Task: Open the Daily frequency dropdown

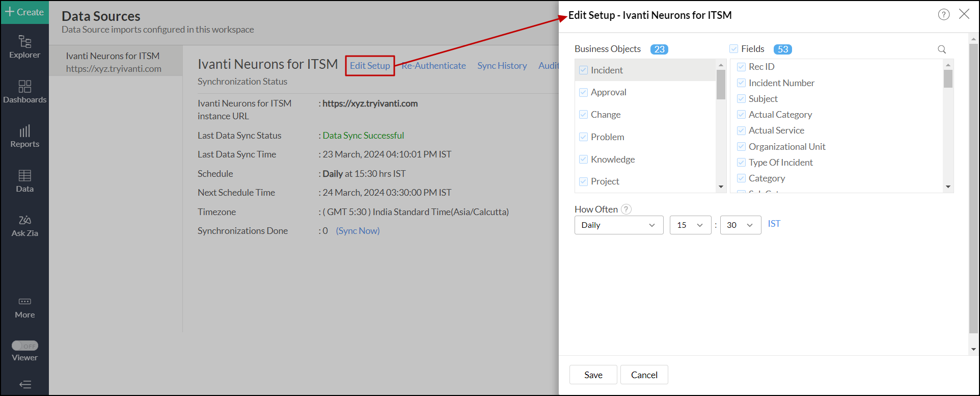Action: click(618, 225)
